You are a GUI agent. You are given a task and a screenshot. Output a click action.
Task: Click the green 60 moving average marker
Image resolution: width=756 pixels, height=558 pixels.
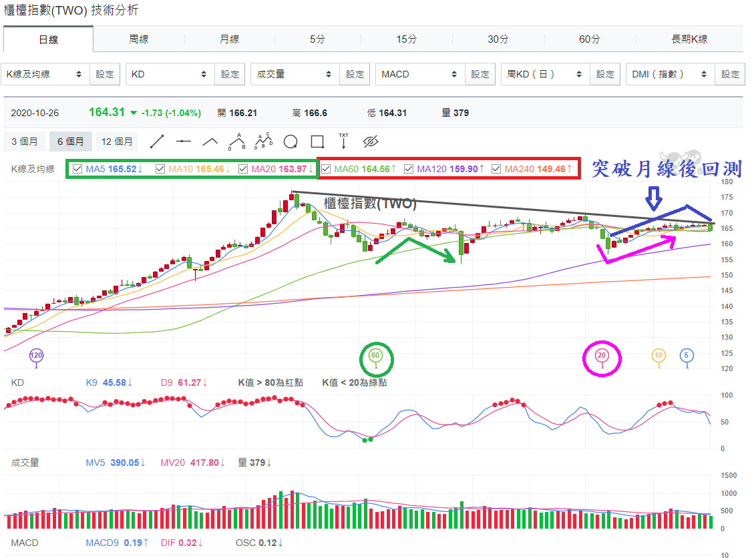[x=375, y=356]
